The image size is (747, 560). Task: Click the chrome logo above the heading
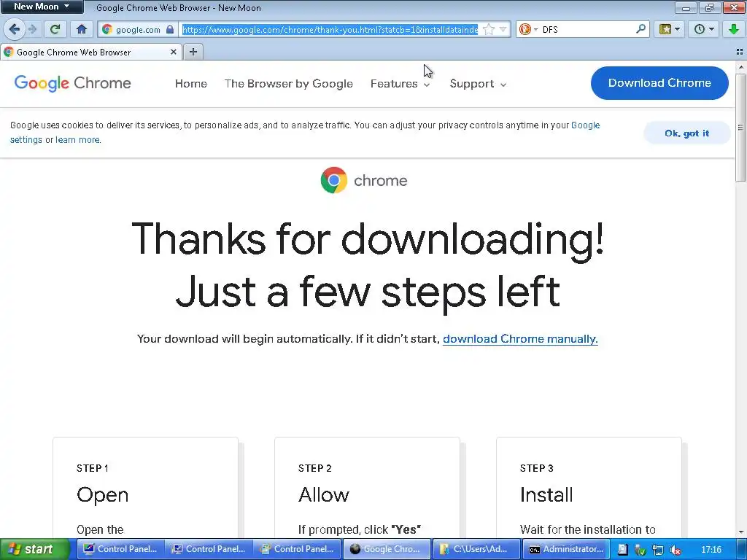coord(364,180)
